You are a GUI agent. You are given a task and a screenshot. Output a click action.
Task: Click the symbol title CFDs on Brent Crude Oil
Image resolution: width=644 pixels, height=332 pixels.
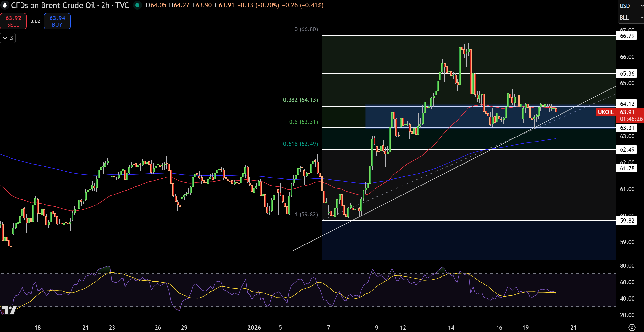(x=53, y=5)
